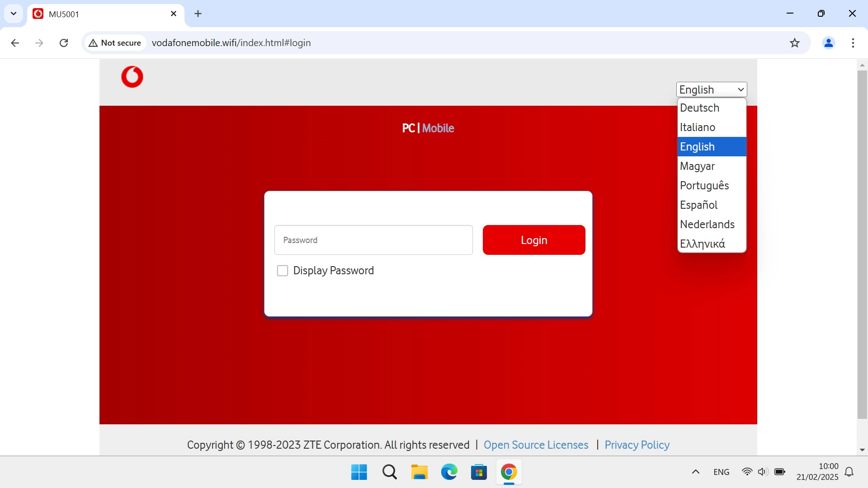Show hidden system tray icons
This screenshot has width=868, height=488.
(695, 472)
